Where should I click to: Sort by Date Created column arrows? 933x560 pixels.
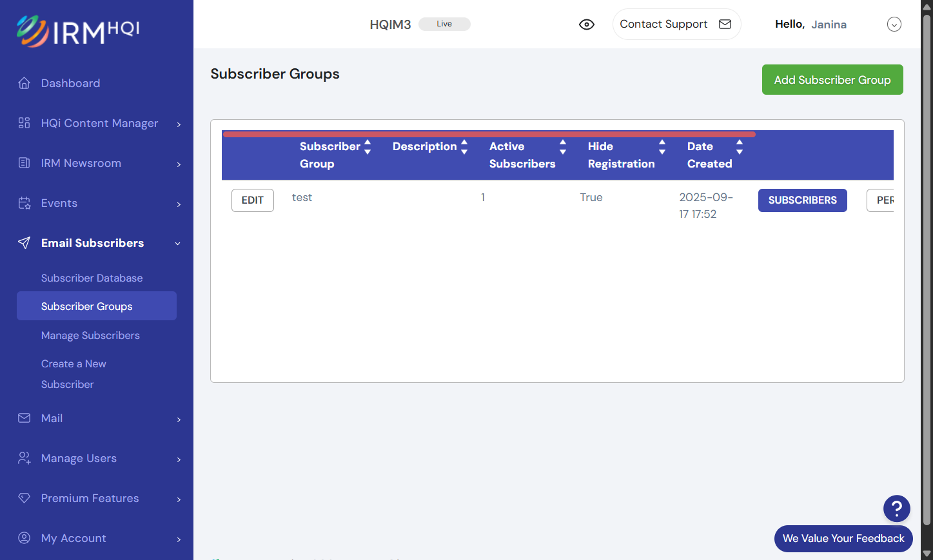tap(740, 147)
